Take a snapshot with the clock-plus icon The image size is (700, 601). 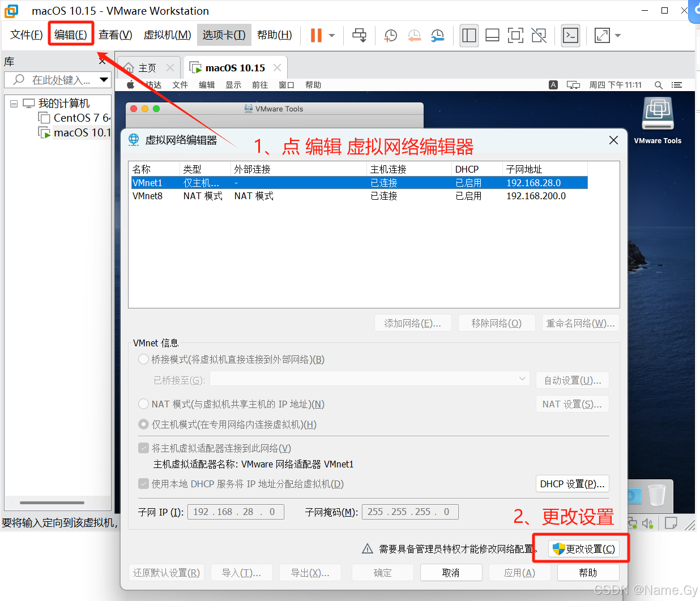pyautogui.click(x=390, y=36)
